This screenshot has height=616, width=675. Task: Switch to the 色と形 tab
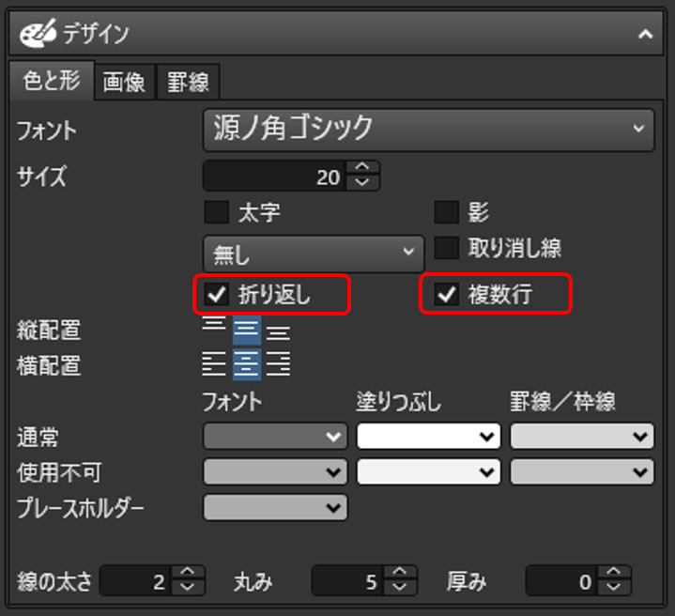pos(52,81)
